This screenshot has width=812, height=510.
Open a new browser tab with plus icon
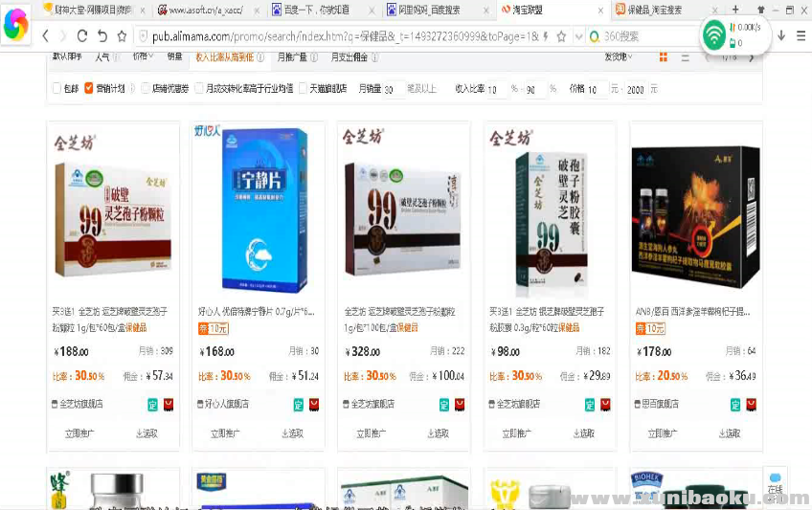click(734, 9)
